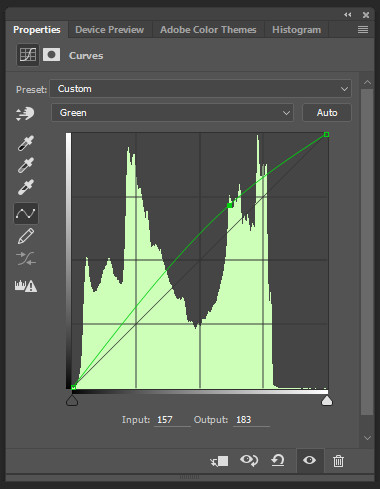Select the top-right curve endpoint

(x=326, y=134)
